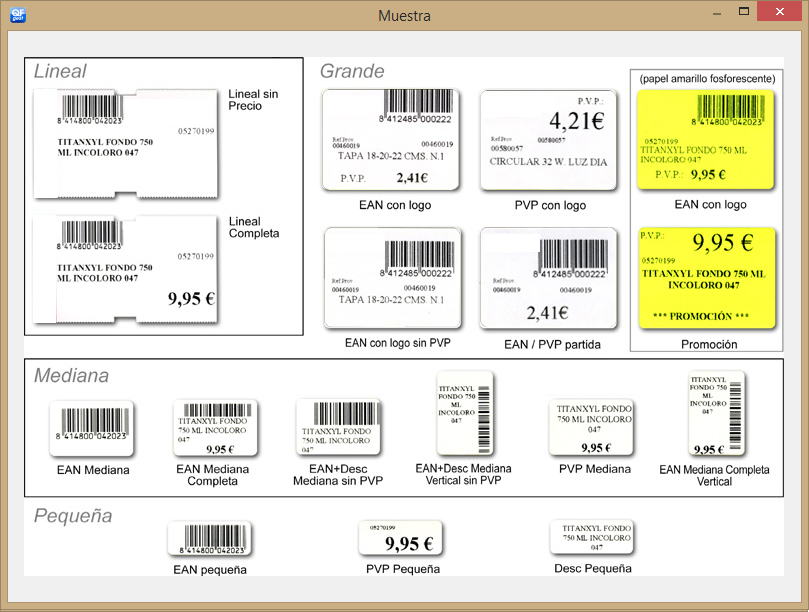This screenshot has height=612, width=809.
Task: Choose the PVP Pequeña label sample
Action: tap(401, 538)
